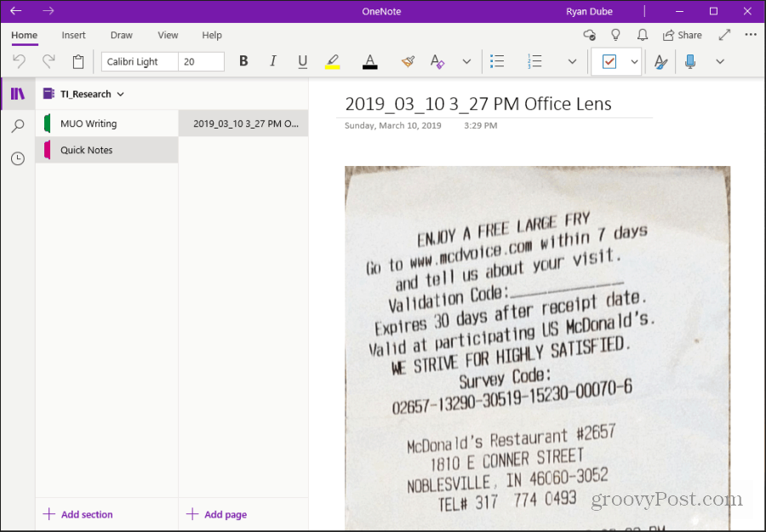Open the MUO Writing section

[x=107, y=123]
